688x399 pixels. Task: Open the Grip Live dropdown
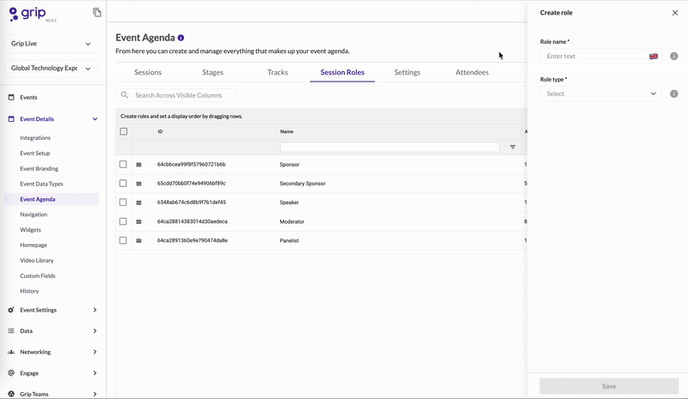[51, 43]
